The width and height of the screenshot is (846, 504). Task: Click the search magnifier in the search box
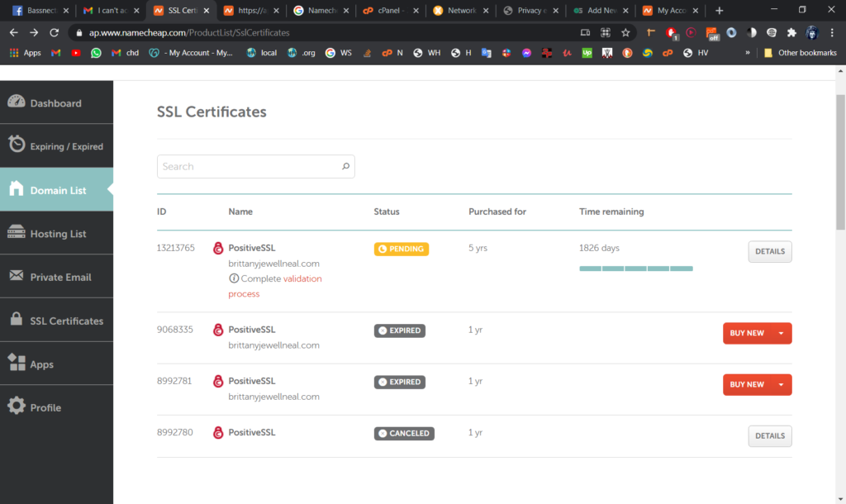click(x=345, y=166)
